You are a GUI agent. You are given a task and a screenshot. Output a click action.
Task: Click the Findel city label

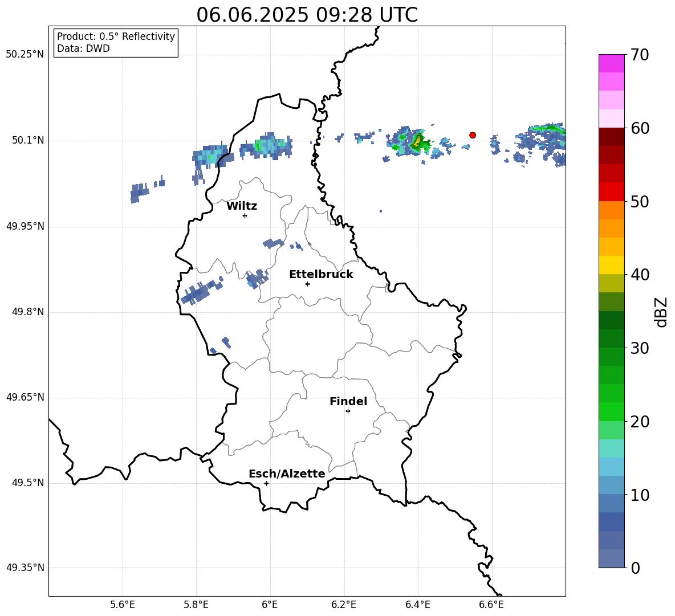coord(348,401)
